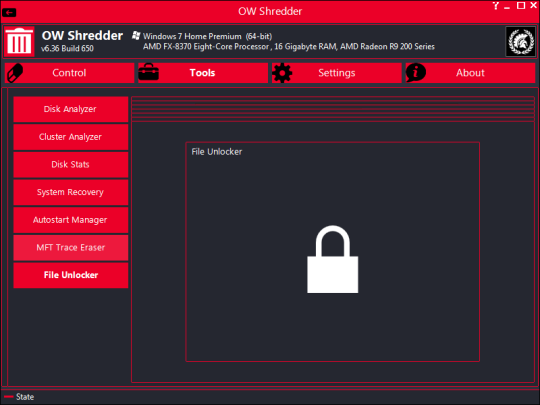Select Cluster Analyzer tool

[71, 137]
